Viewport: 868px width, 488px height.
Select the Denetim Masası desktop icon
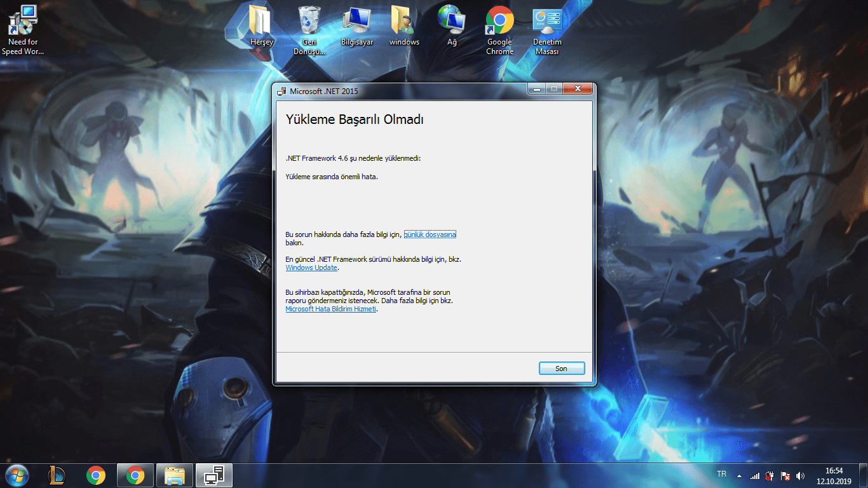click(x=547, y=30)
